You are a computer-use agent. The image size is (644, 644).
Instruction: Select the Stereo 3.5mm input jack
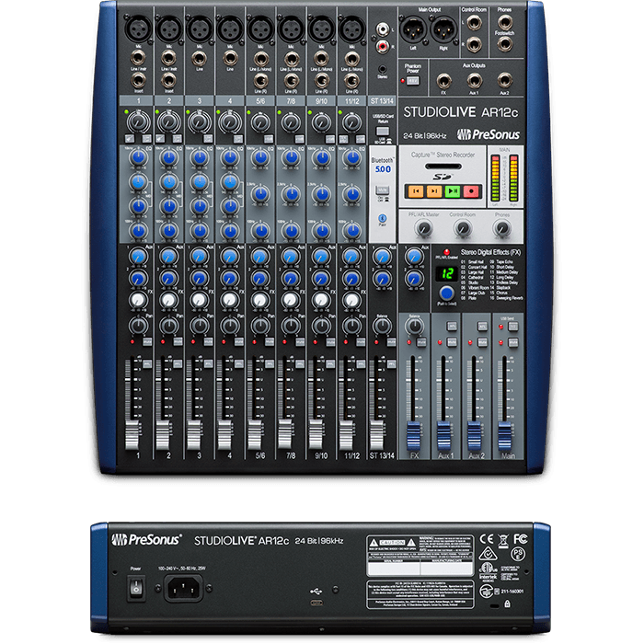tap(383, 69)
